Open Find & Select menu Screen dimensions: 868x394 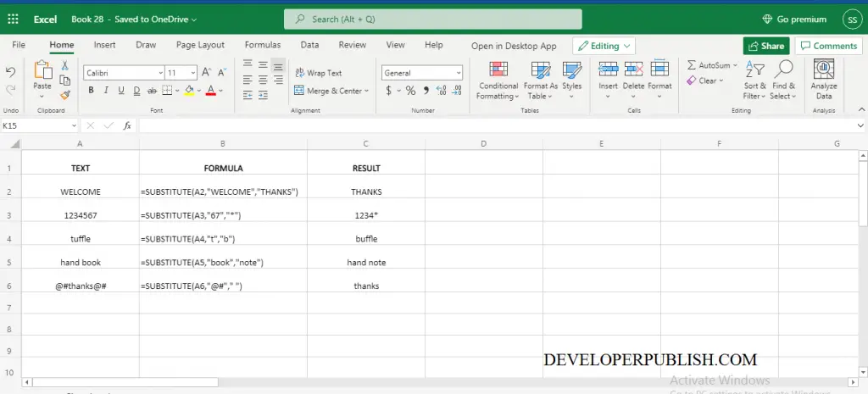click(783, 80)
